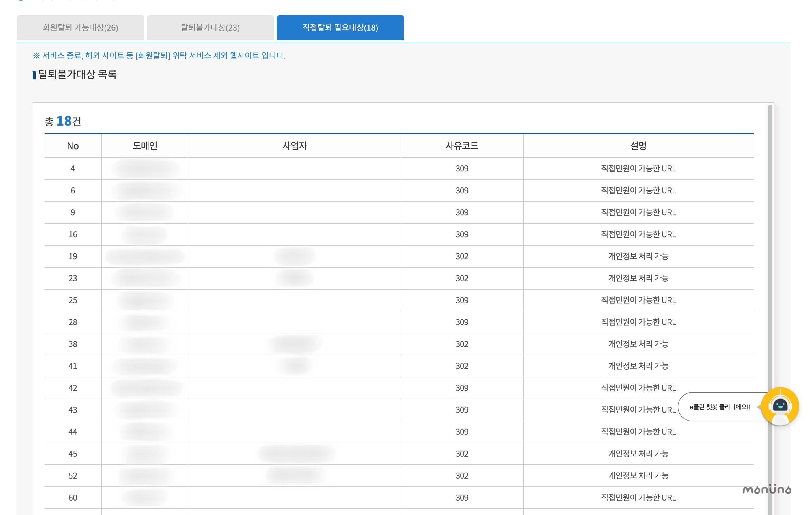812x515 pixels.
Task: Click row number 38 cell
Action: 73,344
